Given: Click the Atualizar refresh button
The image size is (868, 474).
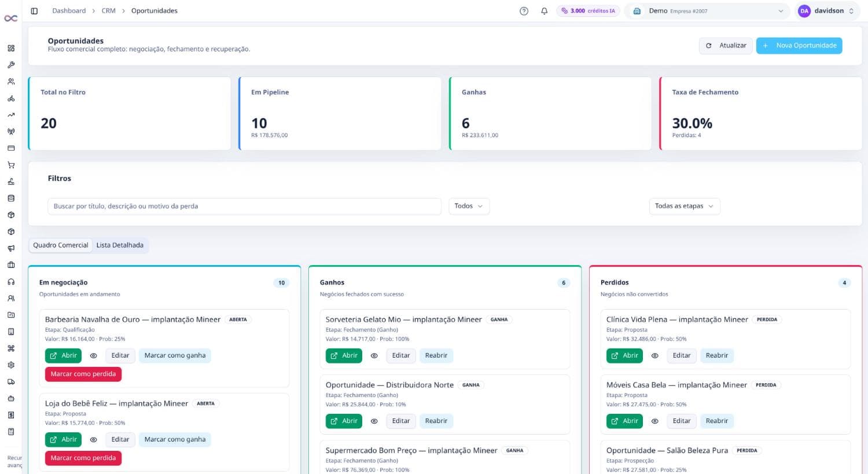Looking at the screenshot, I should [x=726, y=46].
